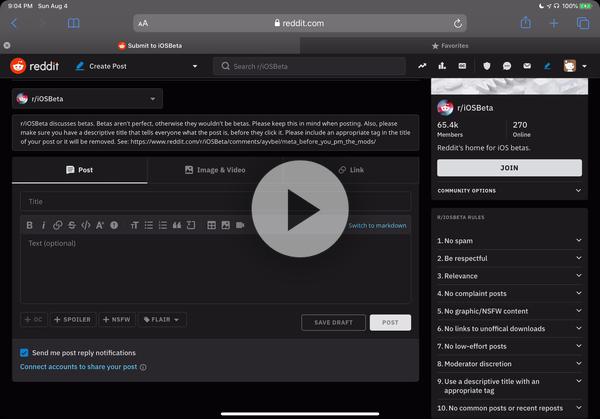Open the Safari share sheet icon

[x=526, y=23]
